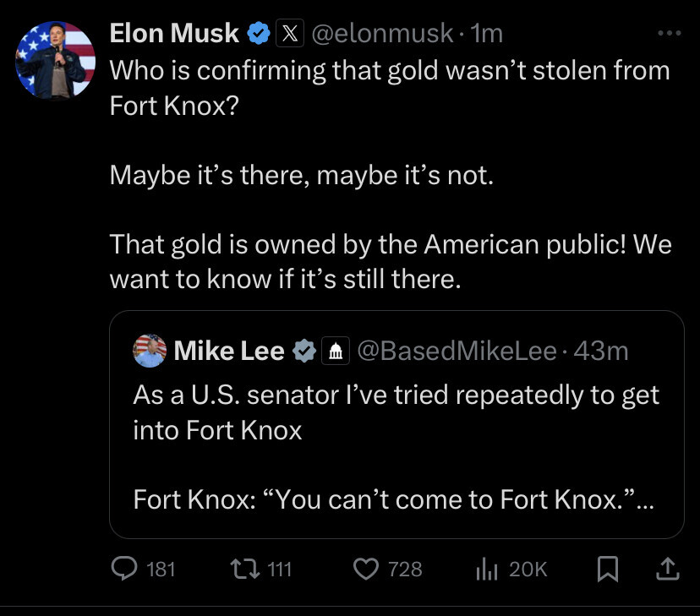Like the tweet with heart icon
The image size is (700, 616).
click(x=365, y=570)
